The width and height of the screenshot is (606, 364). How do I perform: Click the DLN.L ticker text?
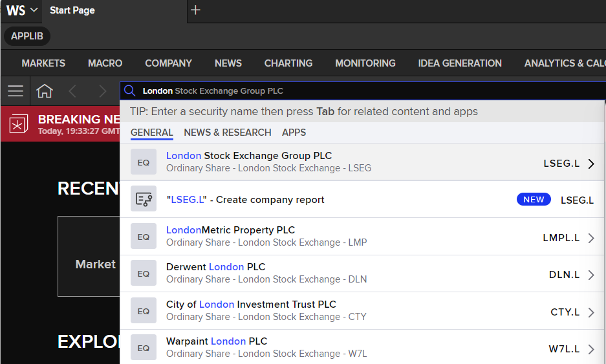click(x=564, y=275)
